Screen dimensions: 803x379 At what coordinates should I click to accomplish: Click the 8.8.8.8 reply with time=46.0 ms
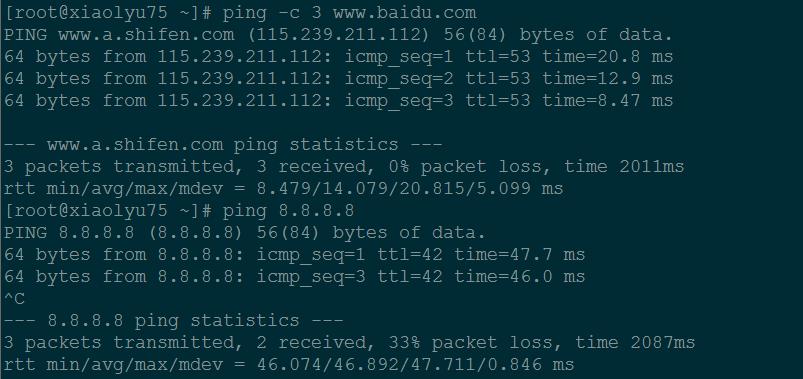tap(294, 277)
